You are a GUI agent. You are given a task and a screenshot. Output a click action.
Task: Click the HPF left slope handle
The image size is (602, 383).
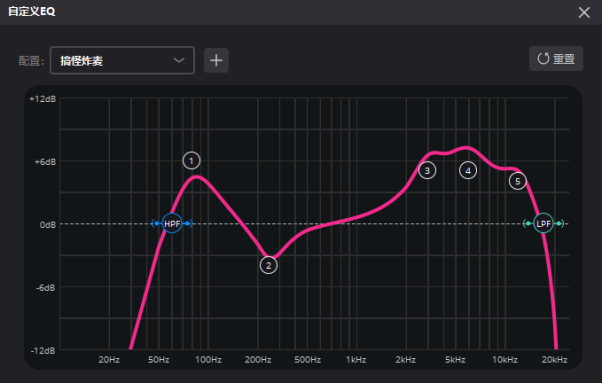(155, 224)
